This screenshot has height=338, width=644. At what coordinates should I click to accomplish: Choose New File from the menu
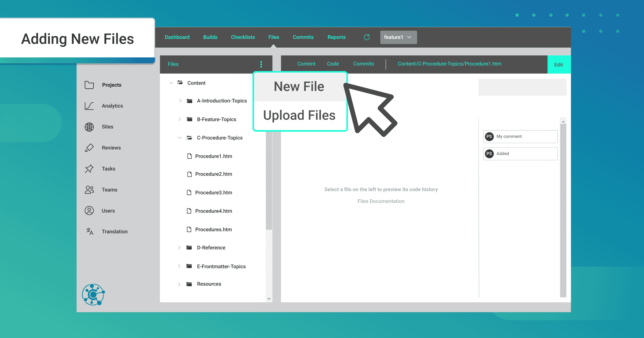point(299,86)
